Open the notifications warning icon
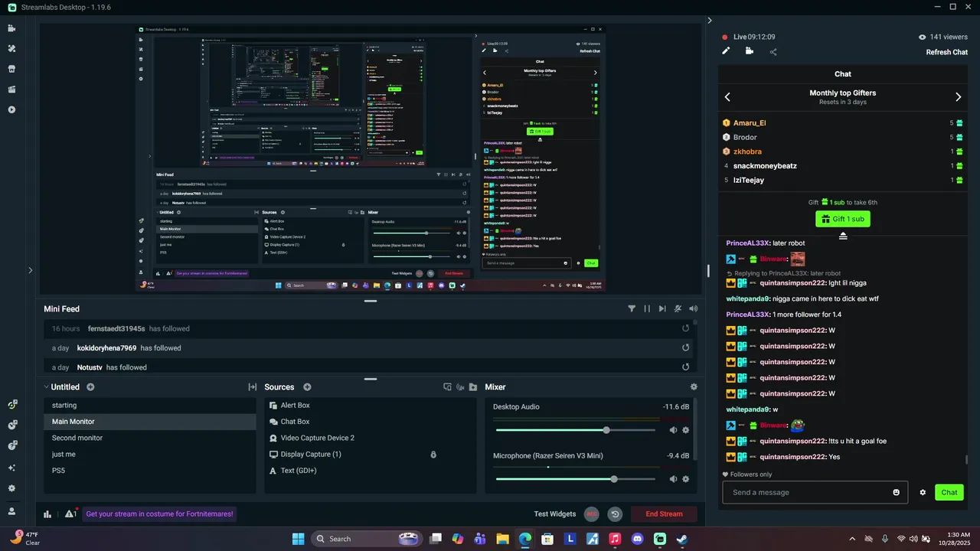Viewport: 980px width, 551px height. pyautogui.click(x=70, y=514)
